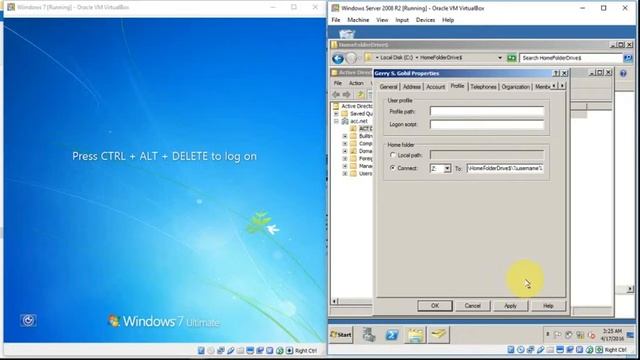
Task: Click USB status icon in Windows 7 VM bar
Action: click(x=231, y=351)
